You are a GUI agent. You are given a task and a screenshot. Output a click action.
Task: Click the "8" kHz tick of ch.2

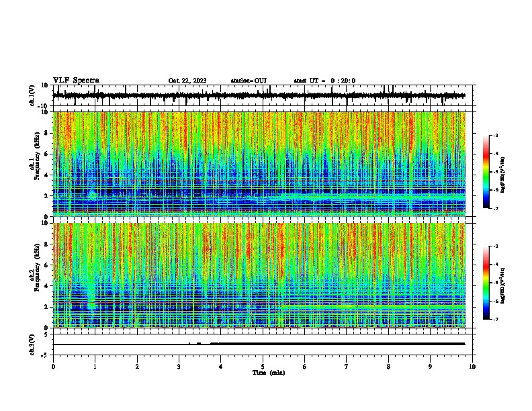[46, 244]
